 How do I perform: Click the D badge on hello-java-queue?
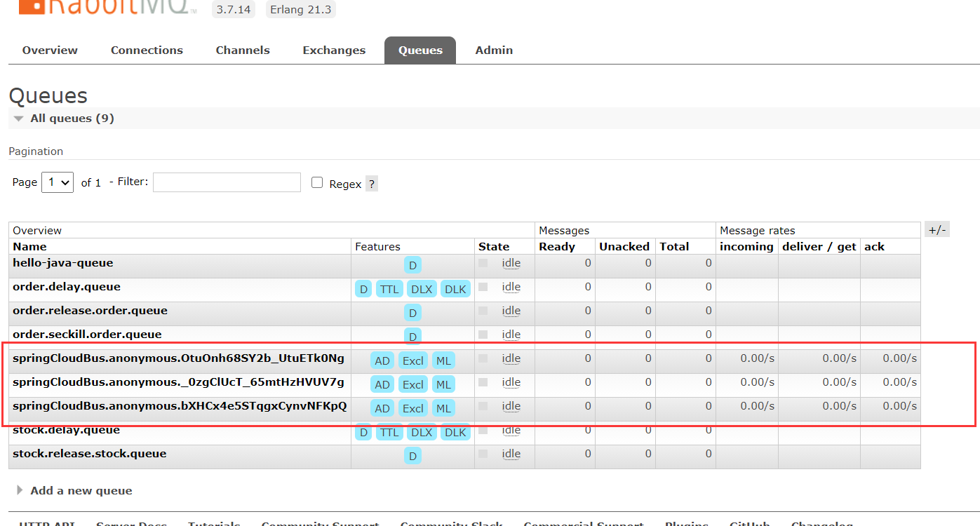(412, 265)
